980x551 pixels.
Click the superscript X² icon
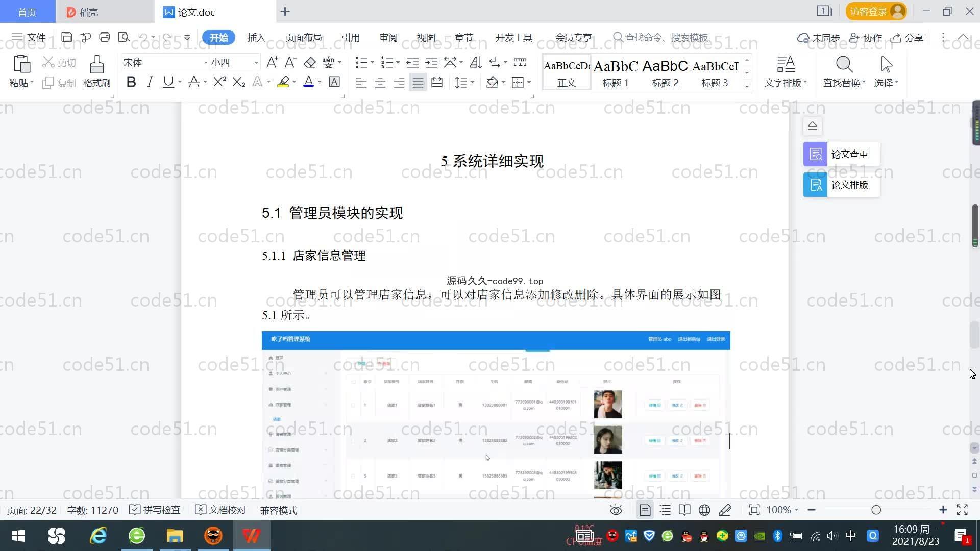(219, 82)
